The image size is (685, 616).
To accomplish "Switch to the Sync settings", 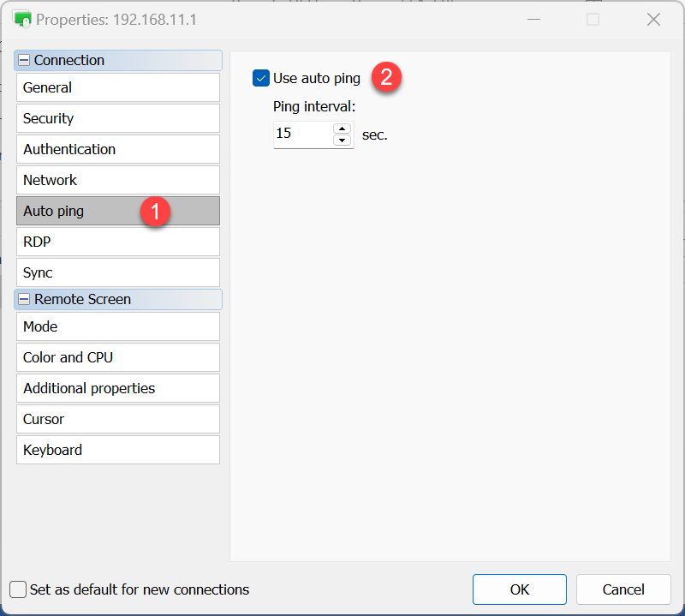I will [x=117, y=272].
